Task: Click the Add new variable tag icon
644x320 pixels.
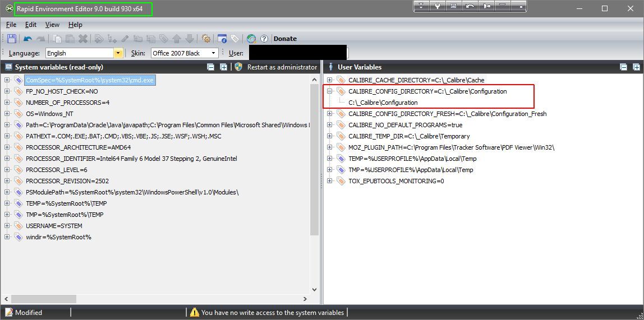Action: [x=99, y=39]
